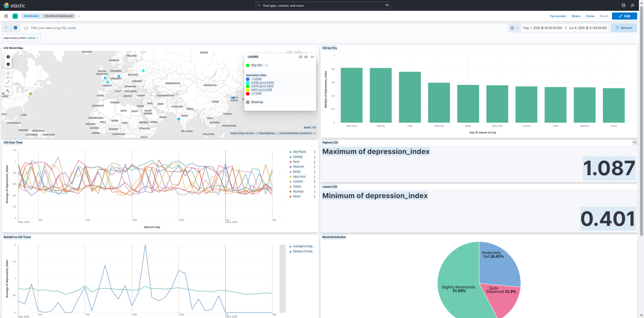Go to the Dashboard breadcrumb
Image resolution: width=644 pixels, height=318 pixels.
(x=31, y=16)
